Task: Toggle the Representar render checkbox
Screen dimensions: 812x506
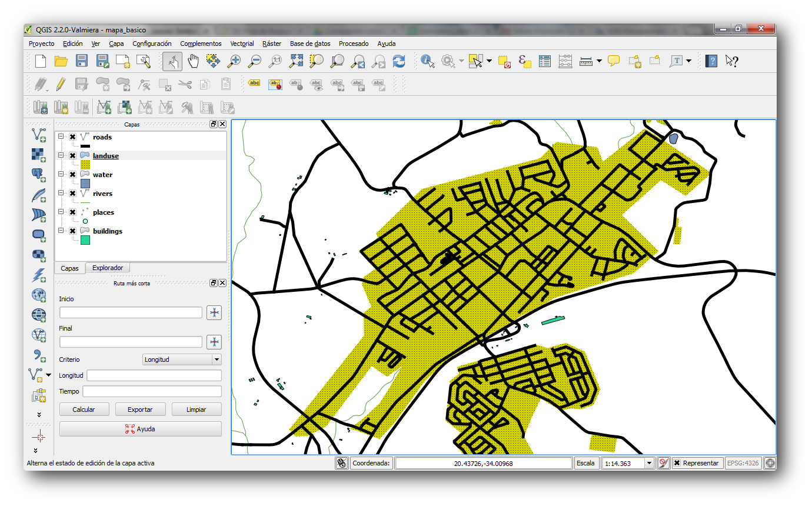Action: pyautogui.click(x=677, y=463)
